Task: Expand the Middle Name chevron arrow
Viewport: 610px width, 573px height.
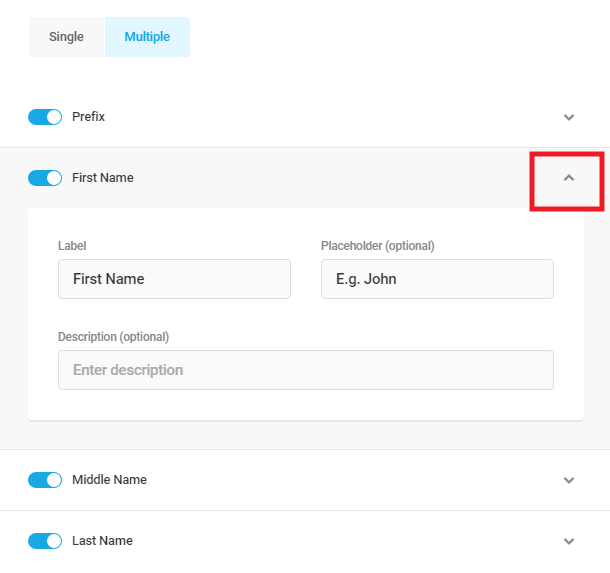Action: (x=569, y=480)
